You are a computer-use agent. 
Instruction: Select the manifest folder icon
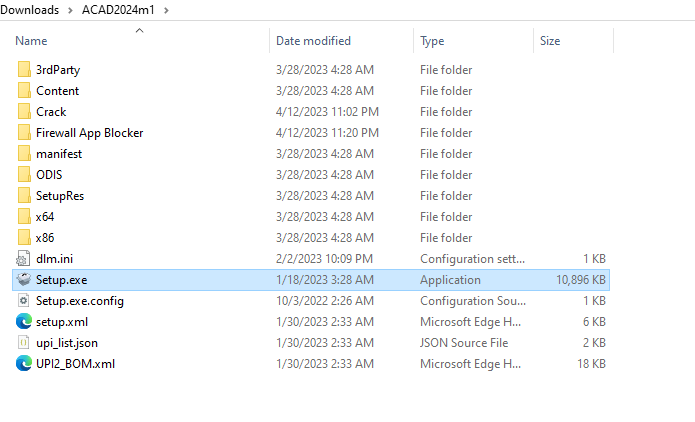[24, 153]
